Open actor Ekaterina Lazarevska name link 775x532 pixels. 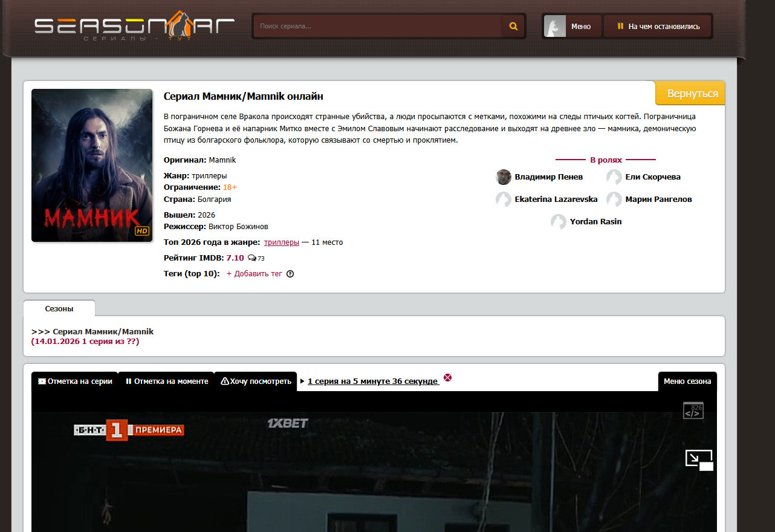click(x=556, y=199)
